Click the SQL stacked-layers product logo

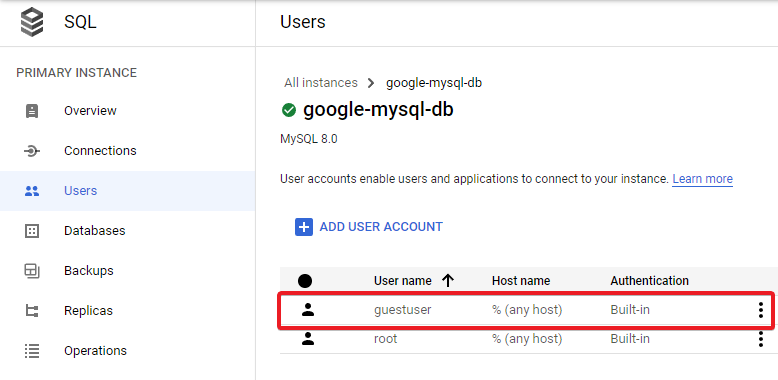click(x=32, y=23)
